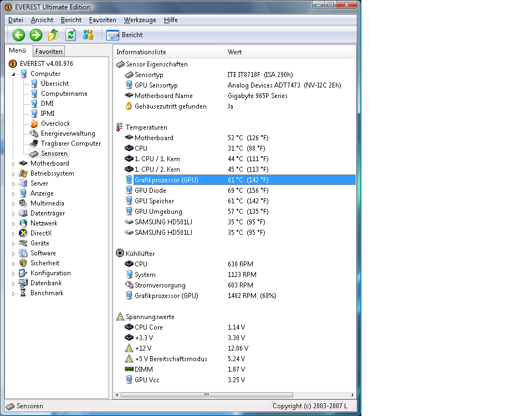532x416 pixels.
Task: Expand the Konfiguration tree node
Action: click(13, 274)
